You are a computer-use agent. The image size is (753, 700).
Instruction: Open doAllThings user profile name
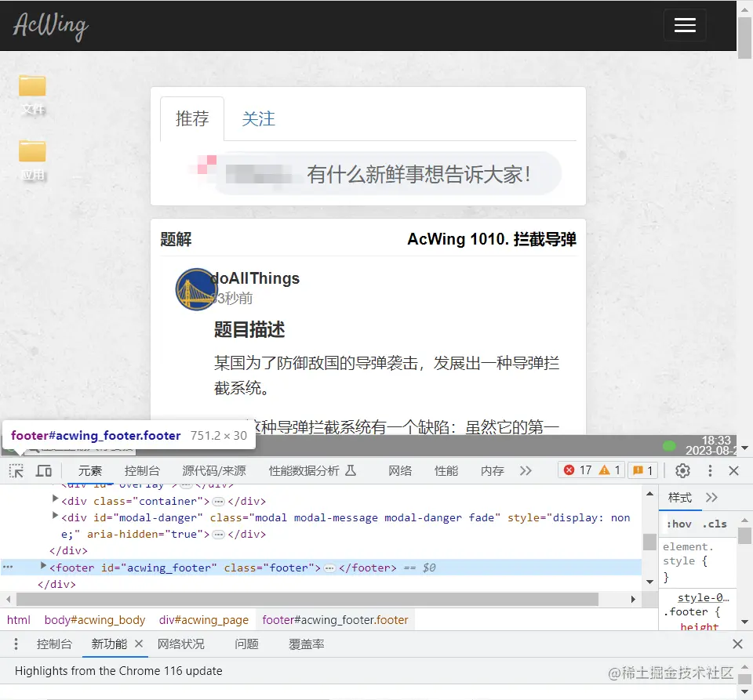pos(255,278)
